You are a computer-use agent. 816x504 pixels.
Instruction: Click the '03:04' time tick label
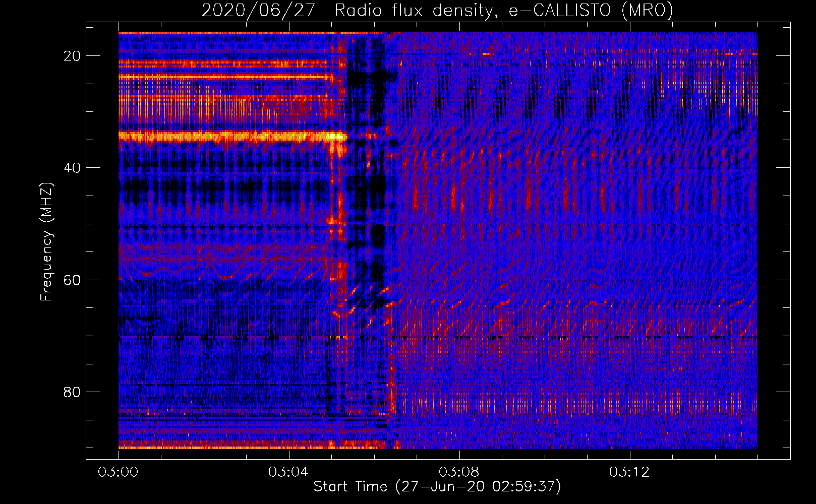289,472
